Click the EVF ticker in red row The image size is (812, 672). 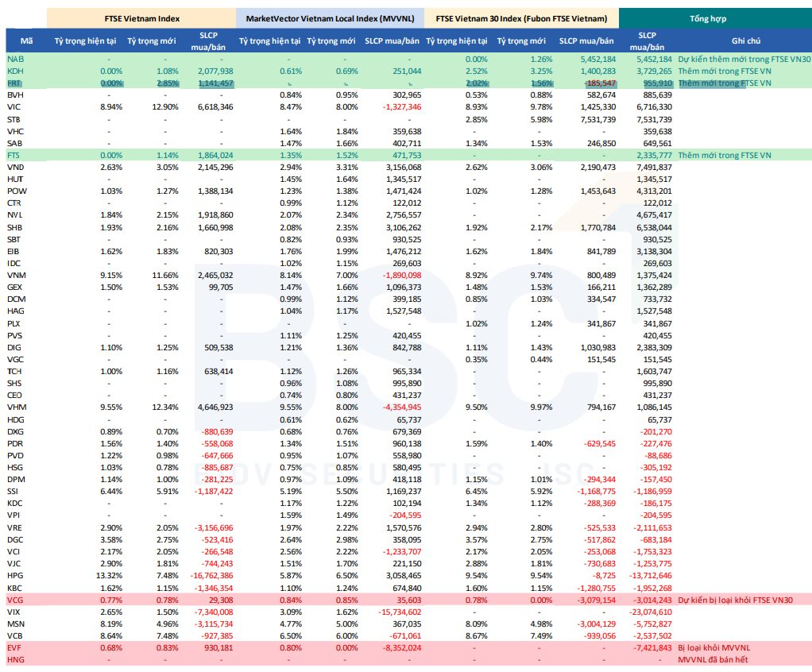[15, 649]
